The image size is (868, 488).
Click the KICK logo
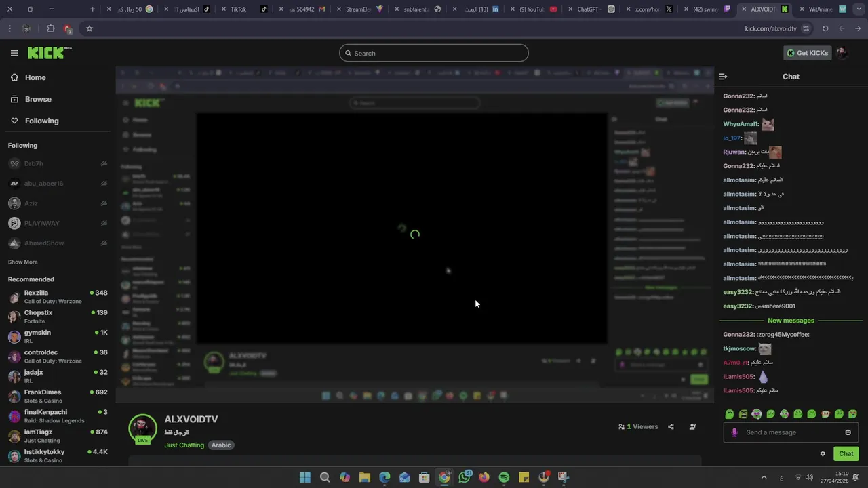point(49,53)
